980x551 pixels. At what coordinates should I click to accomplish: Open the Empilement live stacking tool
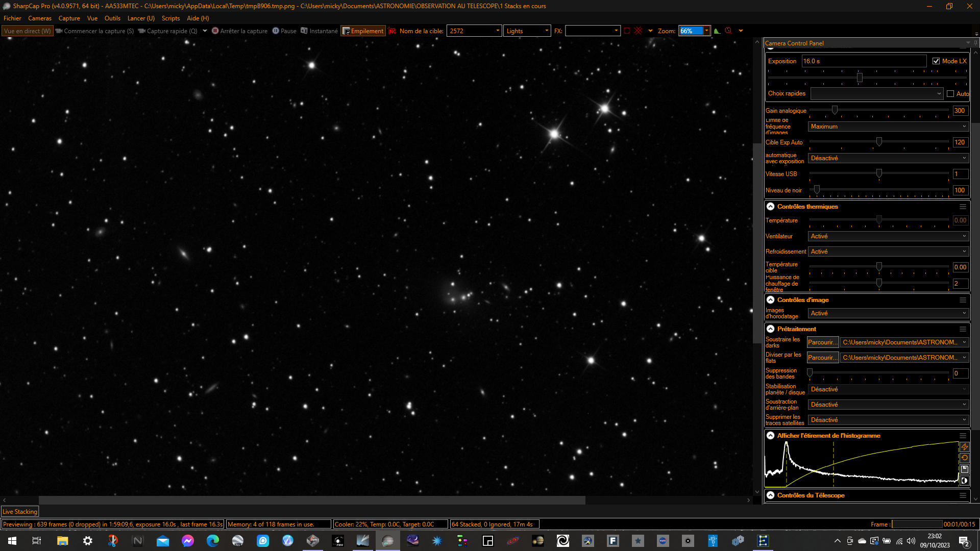pos(363,31)
